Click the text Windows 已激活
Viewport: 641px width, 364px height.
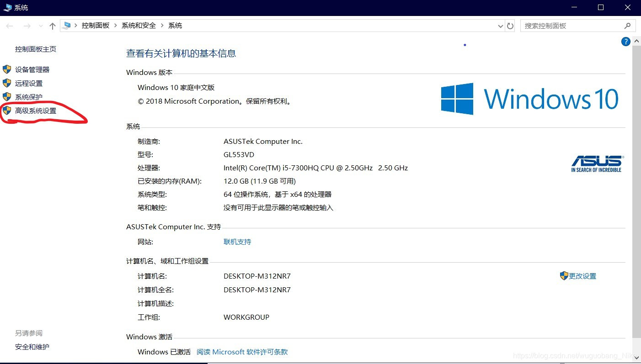(x=164, y=352)
